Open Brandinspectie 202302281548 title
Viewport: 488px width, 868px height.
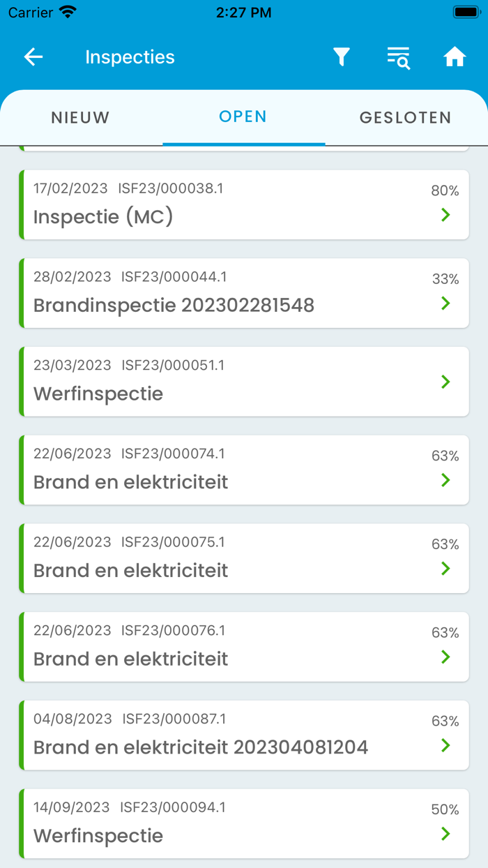click(174, 306)
